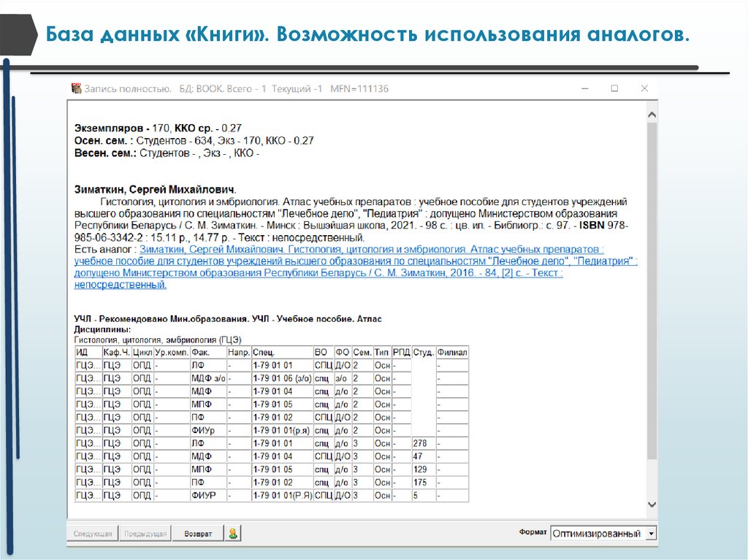This screenshot has width=748, height=560.
Task: Click the scrollbar down arrow
Action: 652,505
